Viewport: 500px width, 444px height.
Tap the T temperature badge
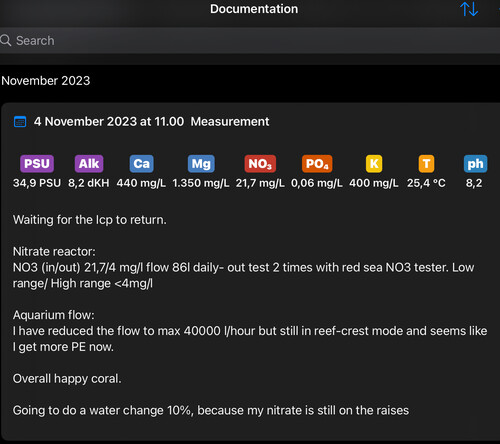(x=426, y=164)
